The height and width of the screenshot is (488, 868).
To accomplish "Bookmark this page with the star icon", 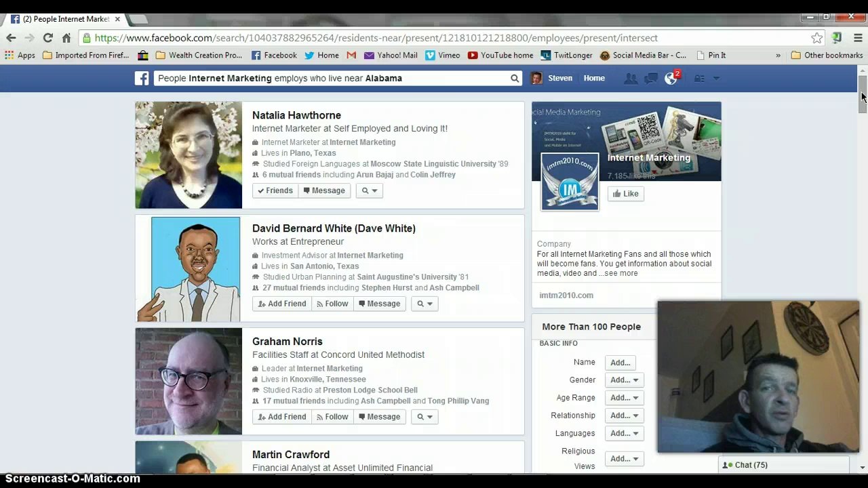I will coord(817,38).
